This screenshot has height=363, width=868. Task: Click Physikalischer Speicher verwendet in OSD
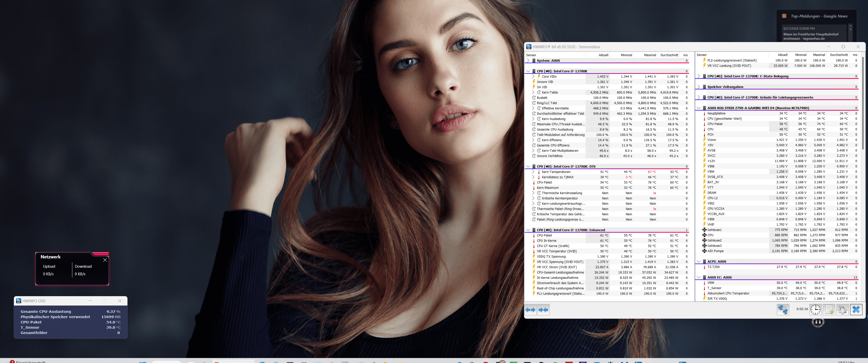pyautogui.click(x=55, y=317)
